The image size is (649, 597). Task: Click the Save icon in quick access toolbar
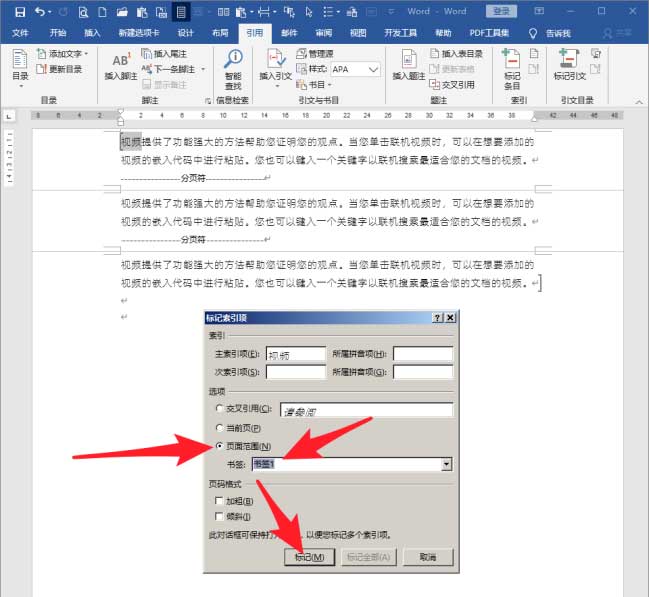point(19,12)
